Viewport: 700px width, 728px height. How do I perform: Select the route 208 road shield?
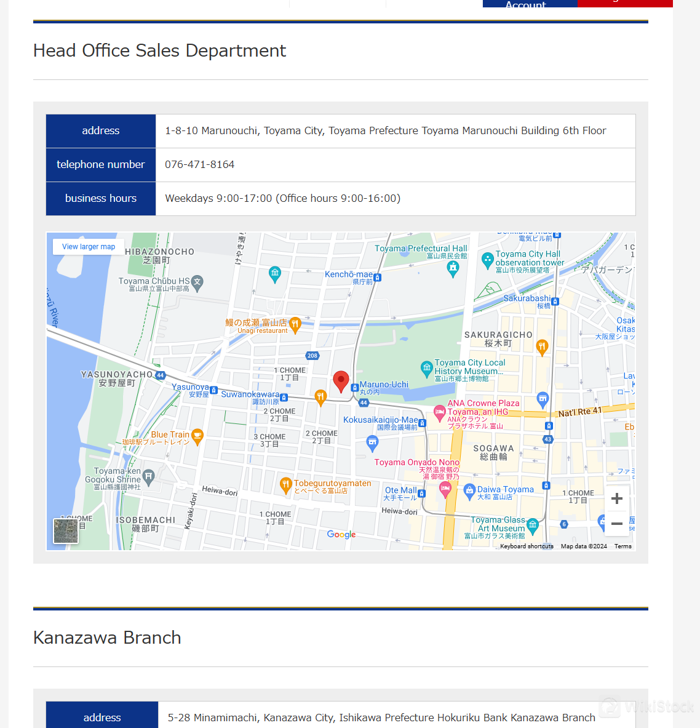(x=312, y=356)
